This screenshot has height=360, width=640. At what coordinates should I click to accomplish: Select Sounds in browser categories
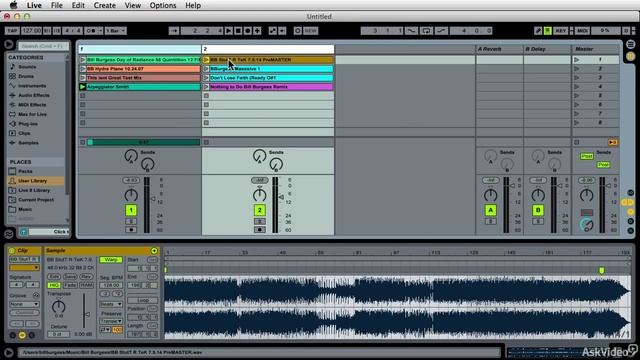pos(27,67)
